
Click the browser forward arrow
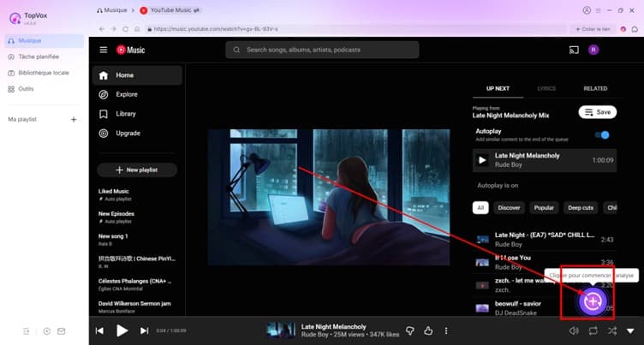click(113, 29)
